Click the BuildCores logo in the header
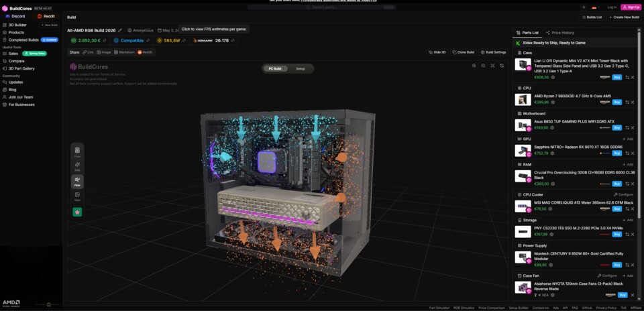 point(17,8)
